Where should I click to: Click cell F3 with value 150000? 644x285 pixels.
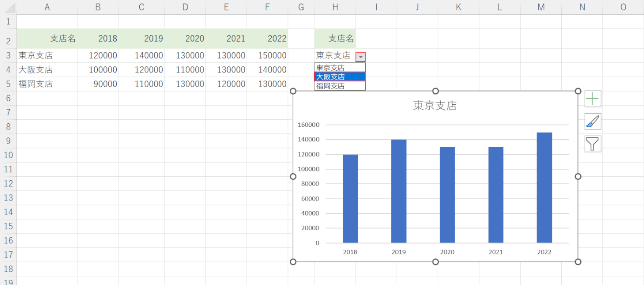point(267,56)
